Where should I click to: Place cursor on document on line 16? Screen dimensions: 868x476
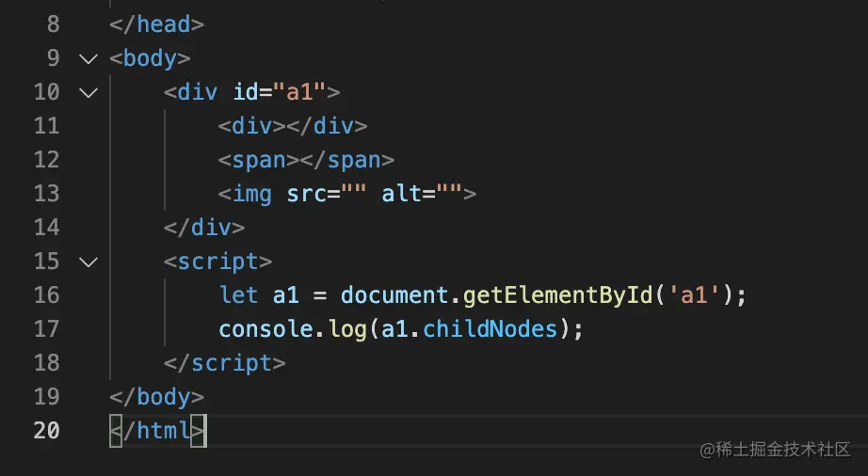tap(394, 295)
